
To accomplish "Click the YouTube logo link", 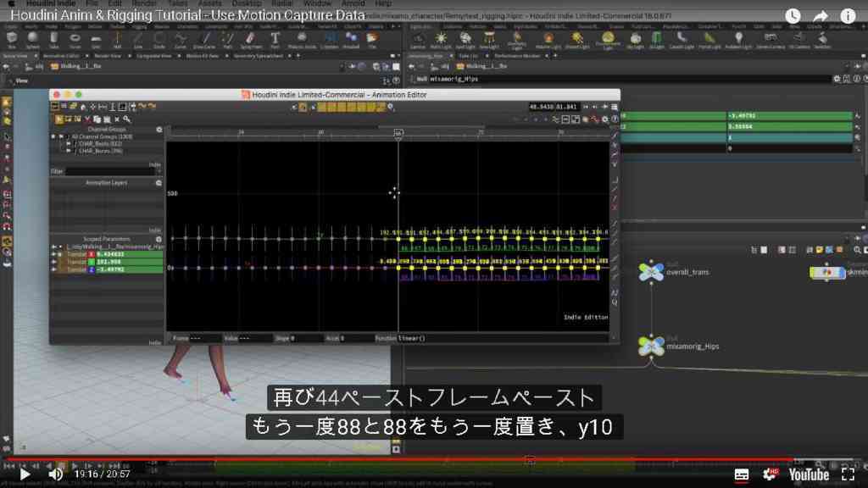I will coord(809,474).
